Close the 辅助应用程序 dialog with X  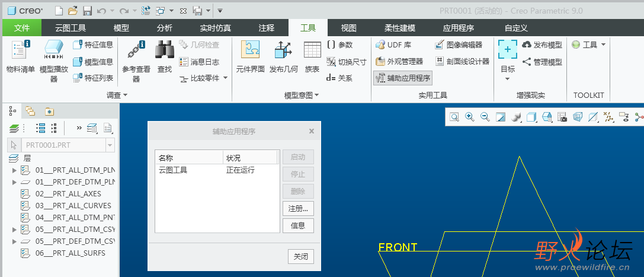[312, 131]
